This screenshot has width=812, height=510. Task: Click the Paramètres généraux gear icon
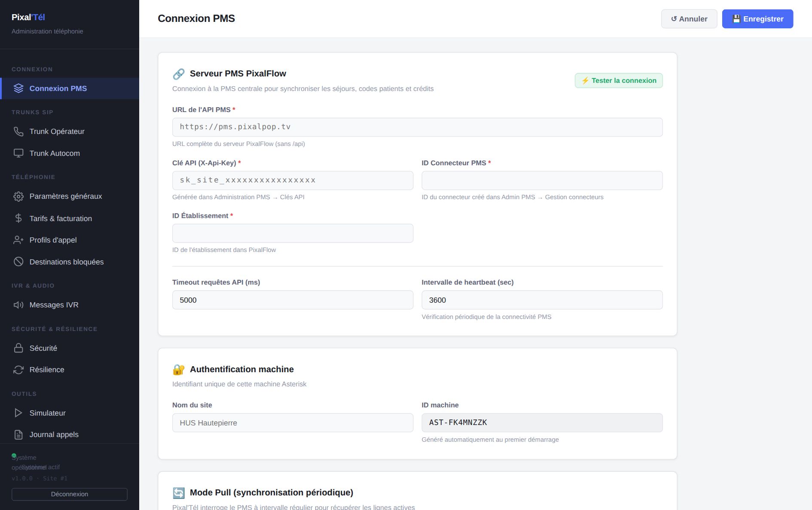[18, 196]
